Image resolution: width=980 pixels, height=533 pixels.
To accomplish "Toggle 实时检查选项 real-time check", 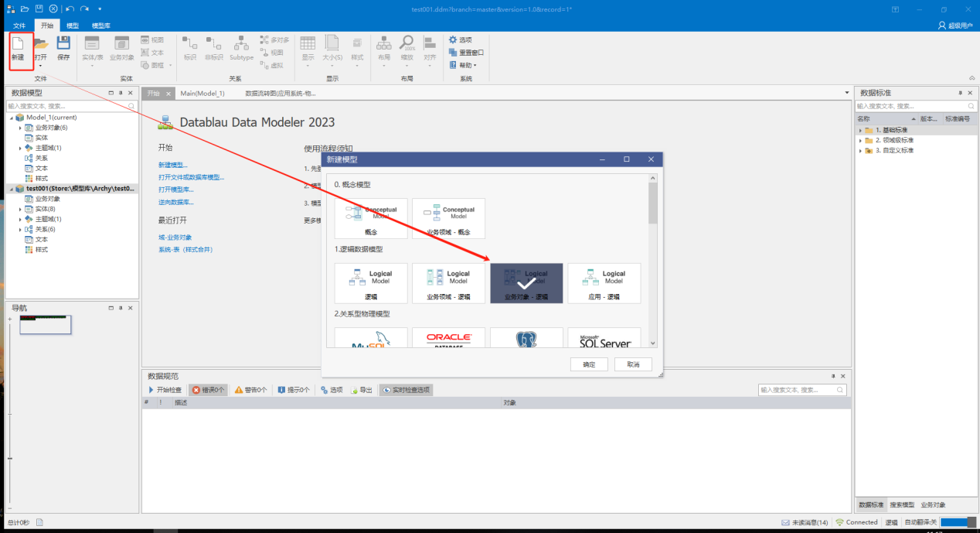I will tap(406, 390).
